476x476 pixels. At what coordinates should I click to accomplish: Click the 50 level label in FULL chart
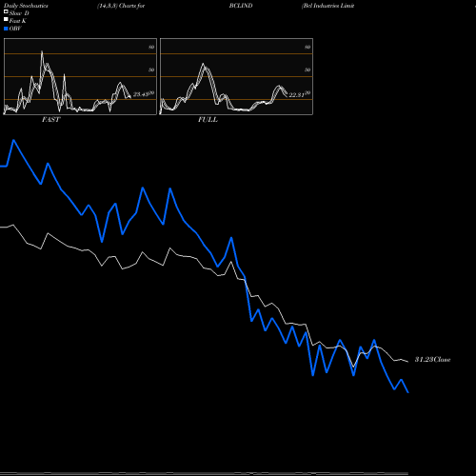307,69
